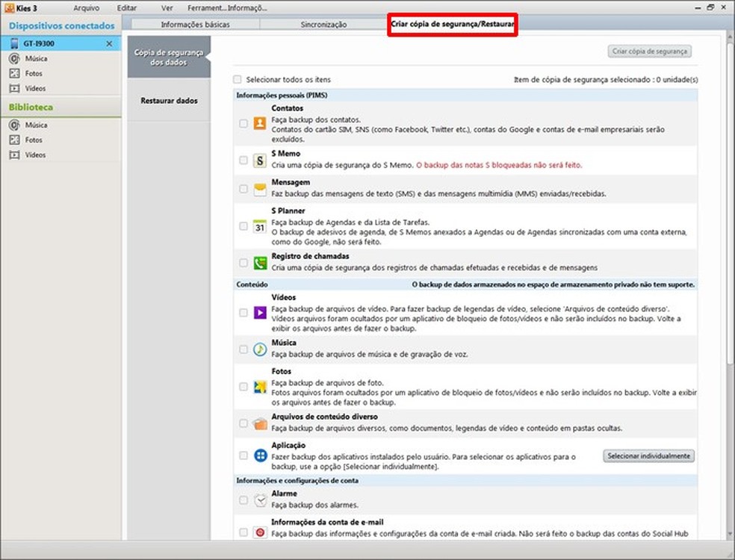Image resolution: width=735 pixels, height=560 pixels.
Task: Select the Contatos contact icon
Action: pos(258,123)
